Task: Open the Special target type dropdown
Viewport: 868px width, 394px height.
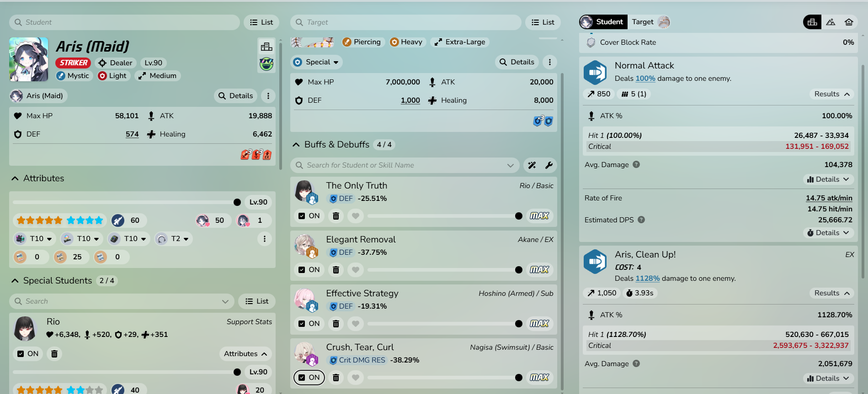Action: (x=317, y=62)
